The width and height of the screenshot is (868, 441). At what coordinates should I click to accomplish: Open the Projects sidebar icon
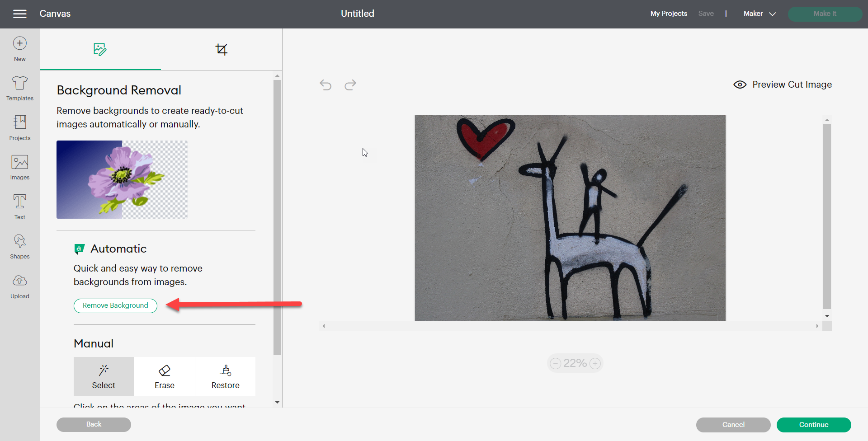[19, 127]
